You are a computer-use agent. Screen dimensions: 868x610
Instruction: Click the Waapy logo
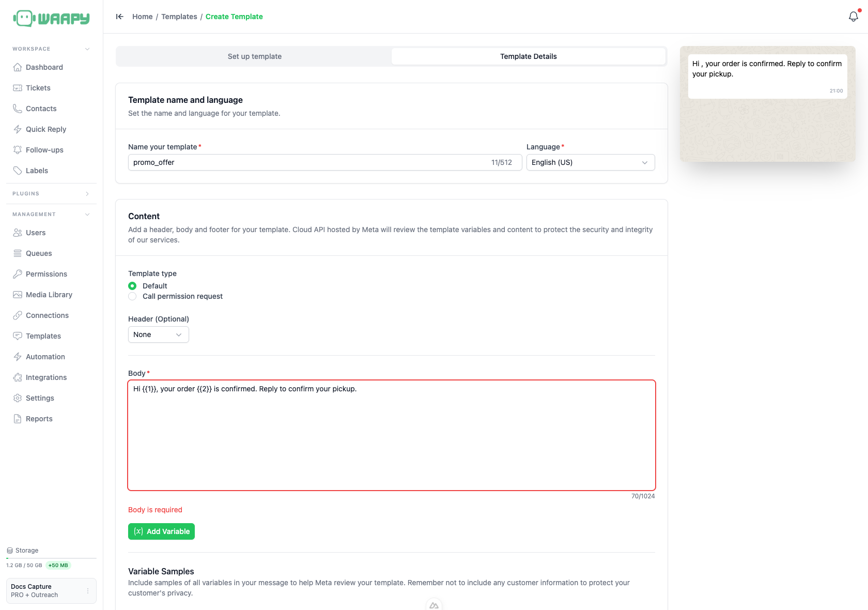(51, 19)
